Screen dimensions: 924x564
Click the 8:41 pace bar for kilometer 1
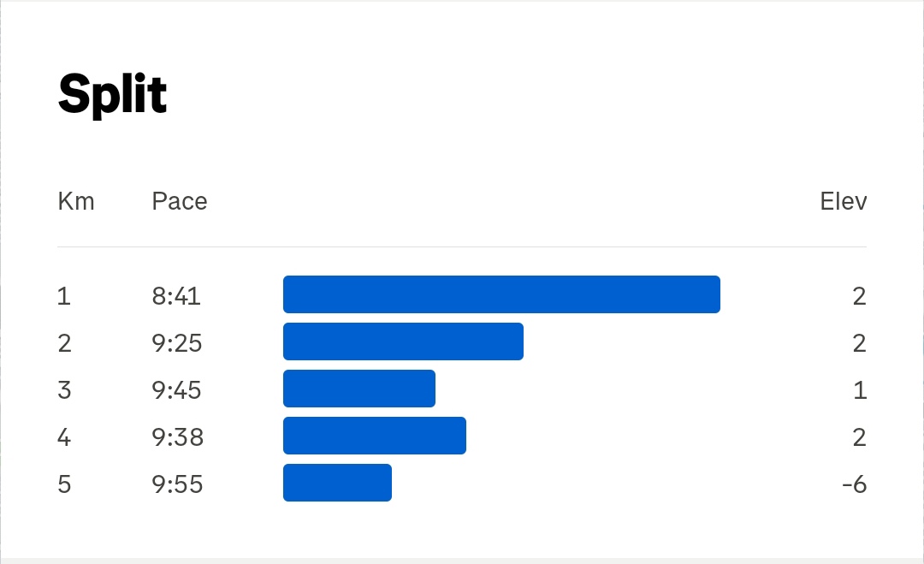pyautogui.click(x=501, y=294)
